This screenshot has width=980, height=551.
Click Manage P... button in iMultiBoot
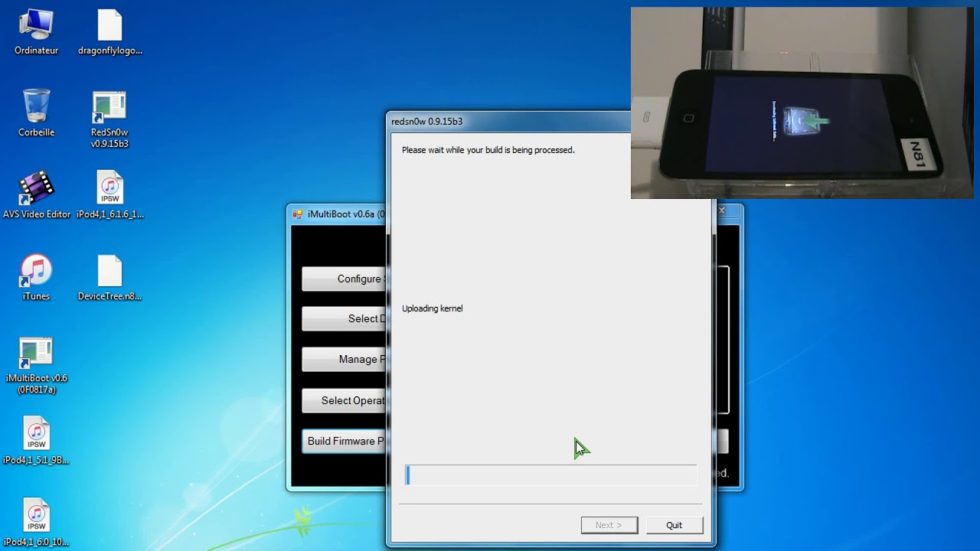344,360
